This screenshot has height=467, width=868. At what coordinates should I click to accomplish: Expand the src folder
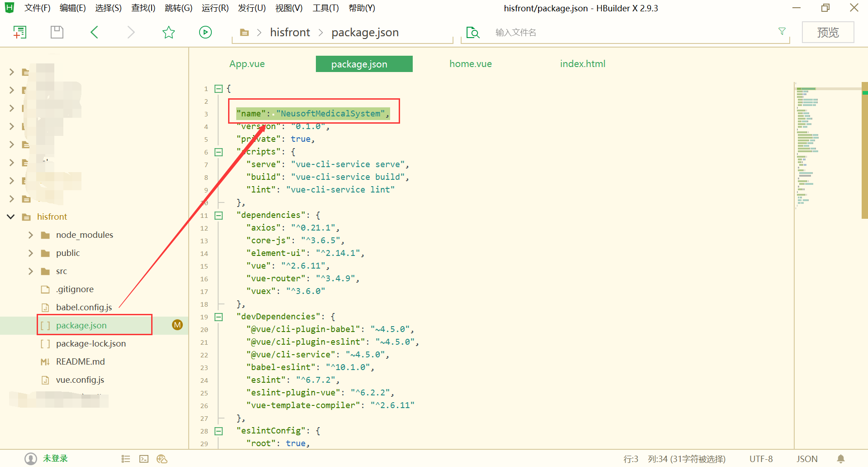pyautogui.click(x=30, y=271)
